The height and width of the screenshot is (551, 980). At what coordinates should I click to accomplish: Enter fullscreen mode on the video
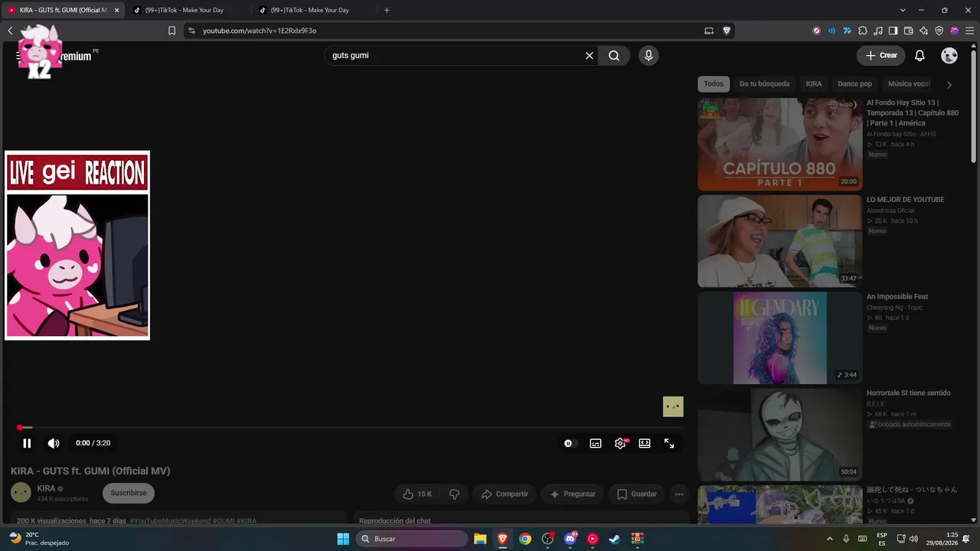click(x=669, y=443)
